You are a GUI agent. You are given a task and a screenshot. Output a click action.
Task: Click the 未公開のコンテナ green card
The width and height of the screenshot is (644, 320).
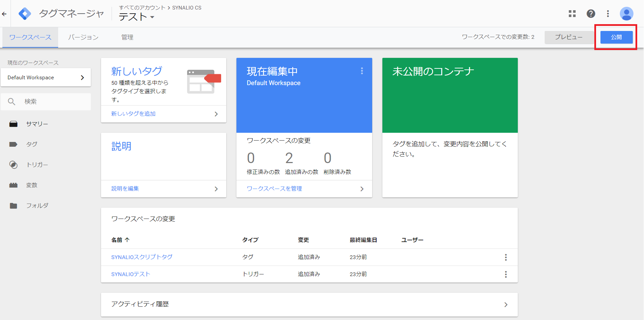point(450,95)
